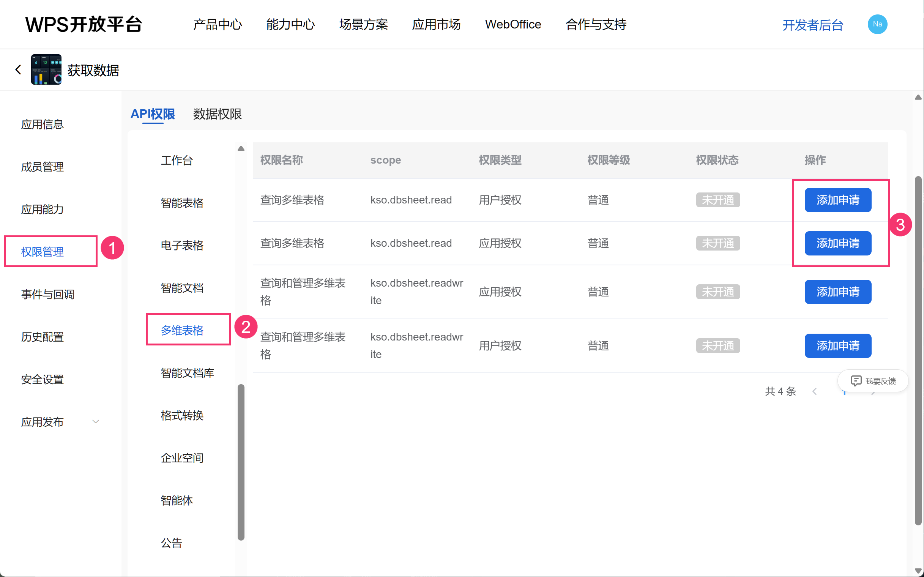This screenshot has height=577, width=924.
Task: Click page scrollbar up arrow
Action: pos(918,98)
